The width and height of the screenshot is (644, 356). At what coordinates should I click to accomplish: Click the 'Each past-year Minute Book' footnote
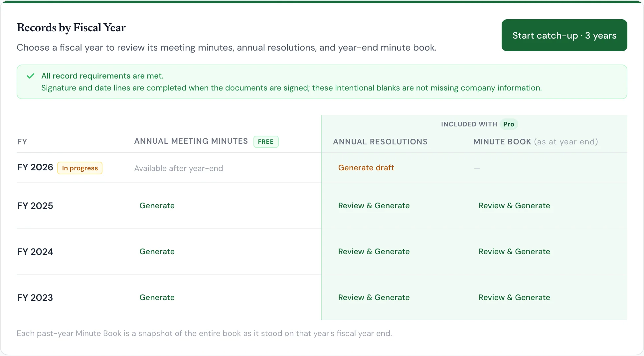204,333
